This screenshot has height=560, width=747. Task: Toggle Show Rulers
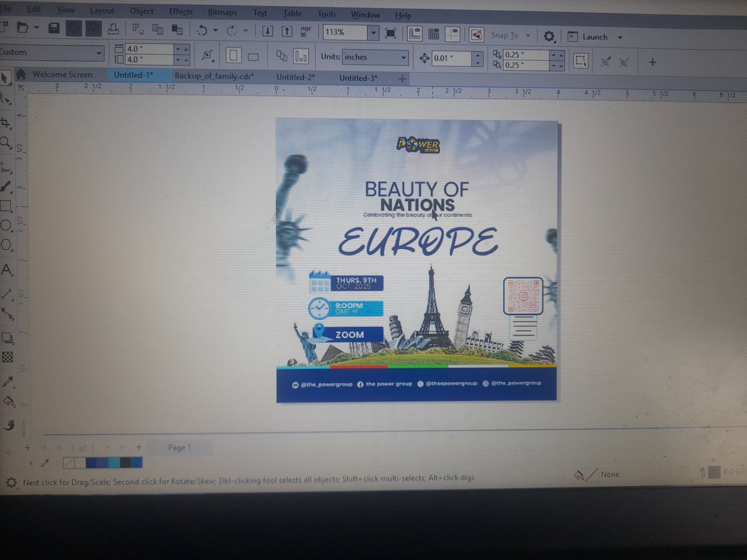(x=415, y=34)
